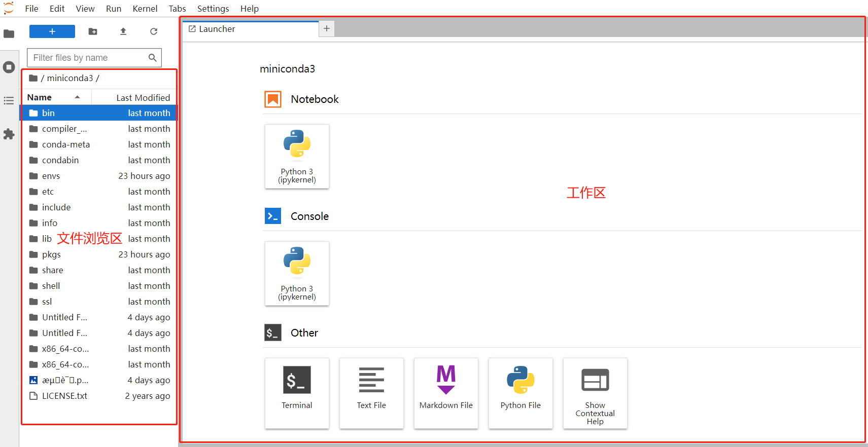The image size is (868, 447).
Task: Sort files by Name column header
Action: click(x=56, y=97)
